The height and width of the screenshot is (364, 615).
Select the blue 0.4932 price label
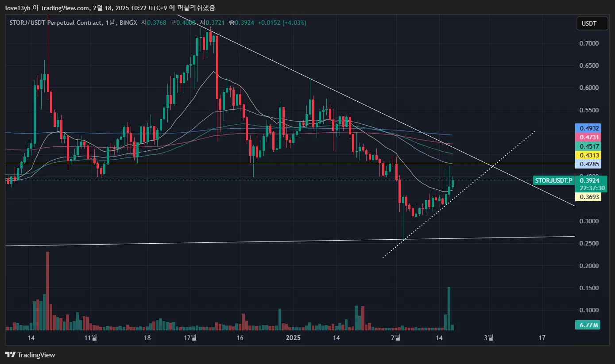tap(588, 128)
